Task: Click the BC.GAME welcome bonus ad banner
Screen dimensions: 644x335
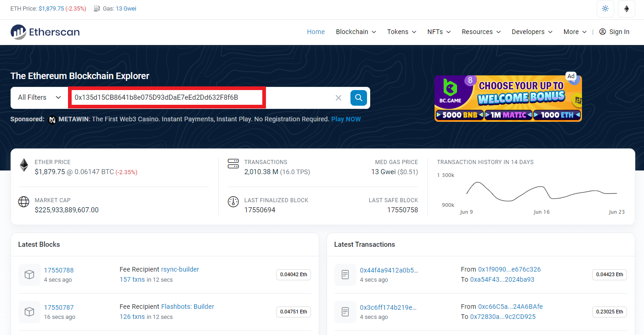Action: click(x=508, y=98)
